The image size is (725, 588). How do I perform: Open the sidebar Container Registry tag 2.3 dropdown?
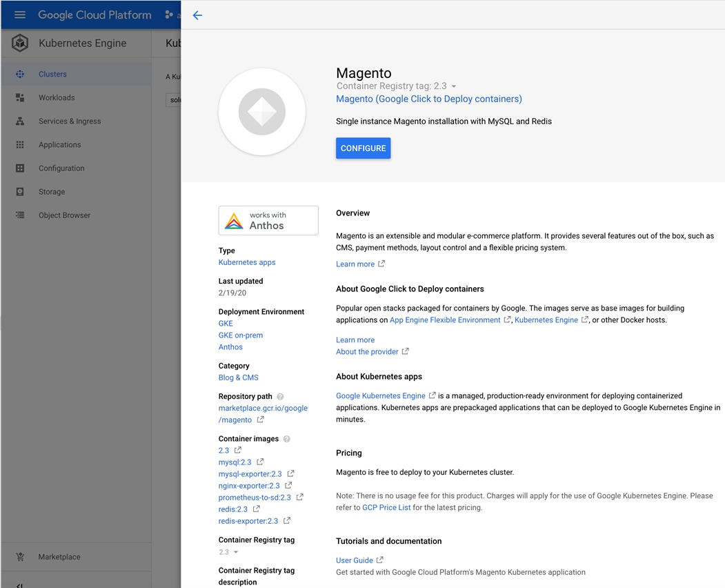click(228, 552)
